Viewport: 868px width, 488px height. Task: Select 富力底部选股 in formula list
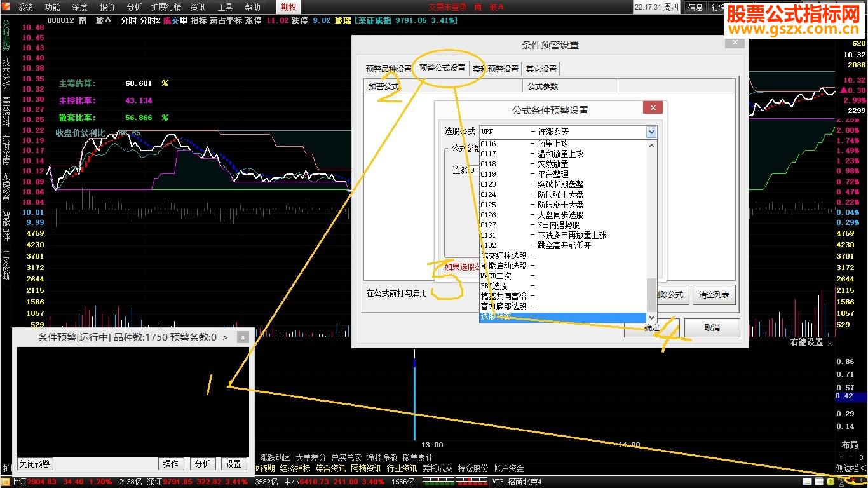562,306
